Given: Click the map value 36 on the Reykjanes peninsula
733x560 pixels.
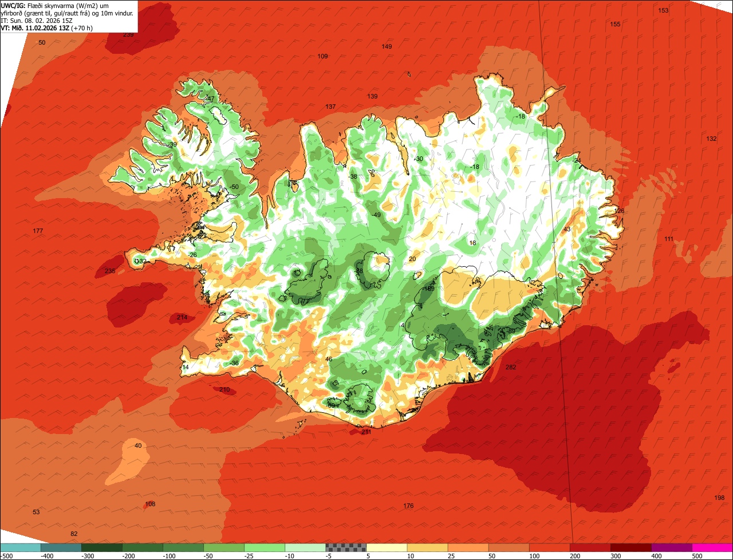Looking at the screenshot, I should point(235,363).
